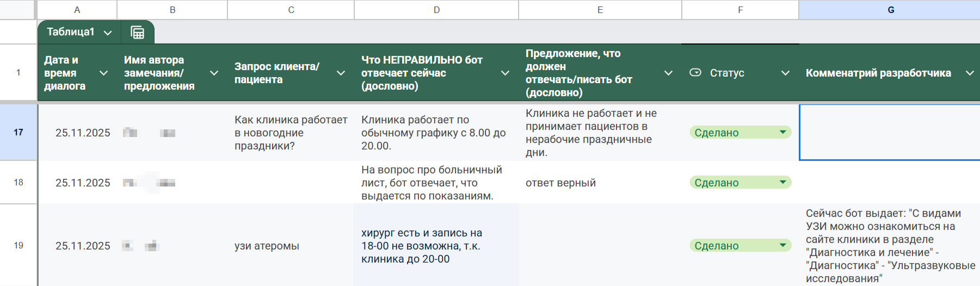Select row 19 header number

pos(19,245)
